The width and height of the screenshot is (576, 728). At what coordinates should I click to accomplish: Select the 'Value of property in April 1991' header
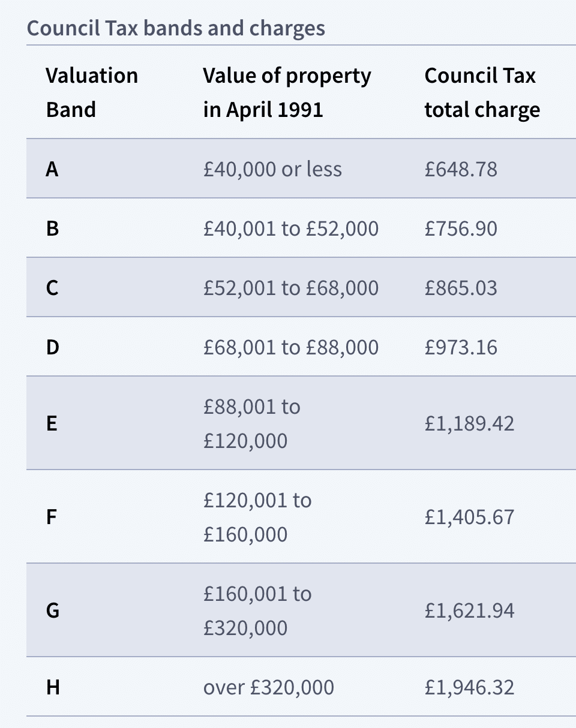(287, 92)
